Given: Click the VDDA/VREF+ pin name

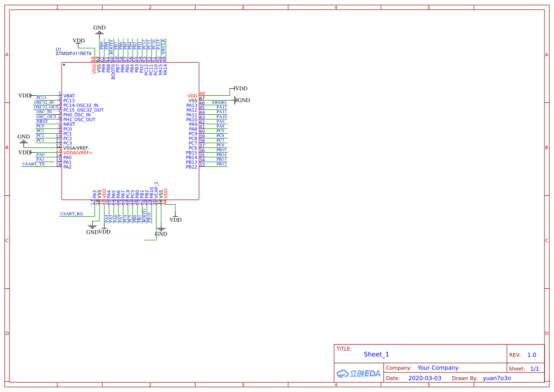Looking at the screenshot, I should click(x=78, y=153).
